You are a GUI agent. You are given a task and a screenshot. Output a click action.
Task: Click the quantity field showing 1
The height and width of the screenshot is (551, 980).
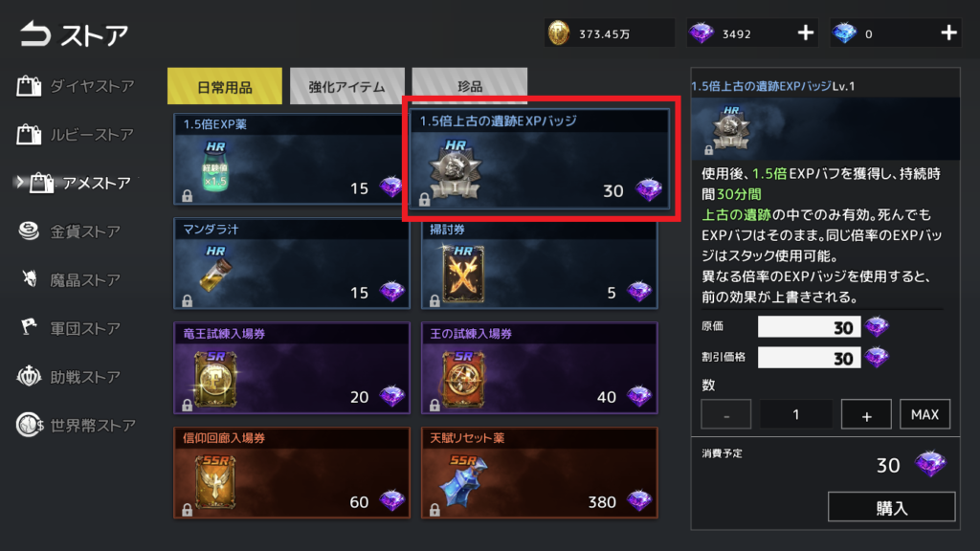click(795, 414)
